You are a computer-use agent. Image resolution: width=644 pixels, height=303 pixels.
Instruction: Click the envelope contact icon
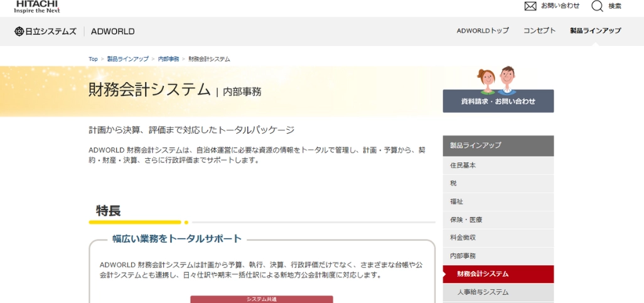click(530, 6)
